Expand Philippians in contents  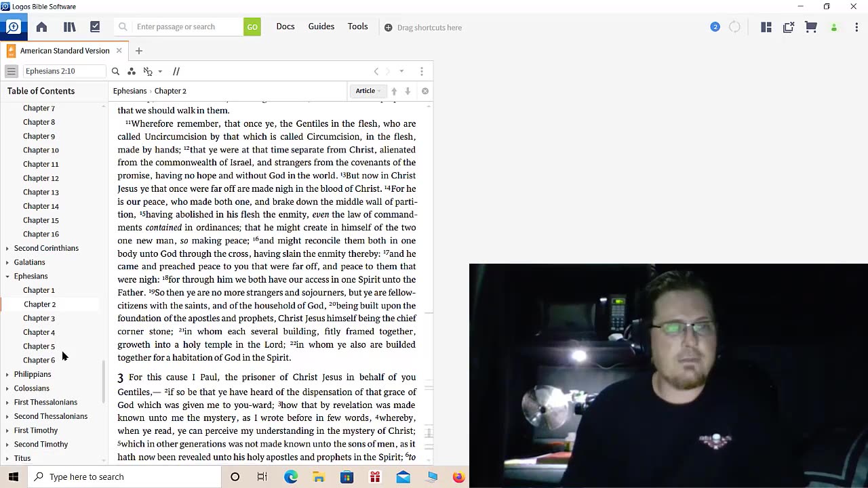point(7,374)
